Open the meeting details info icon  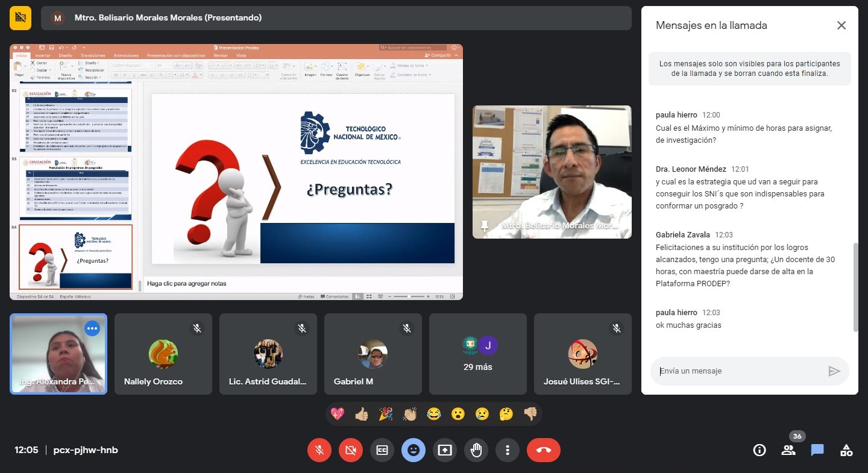[759, 450]
